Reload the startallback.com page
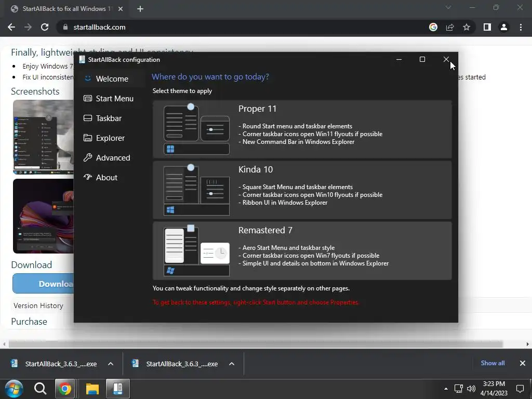This screenshot has height=399, width=532. point(45,27)
